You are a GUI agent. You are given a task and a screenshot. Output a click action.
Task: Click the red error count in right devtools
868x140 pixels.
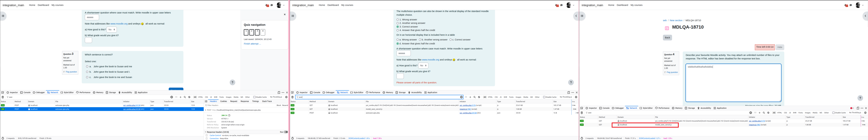[852, 108]
